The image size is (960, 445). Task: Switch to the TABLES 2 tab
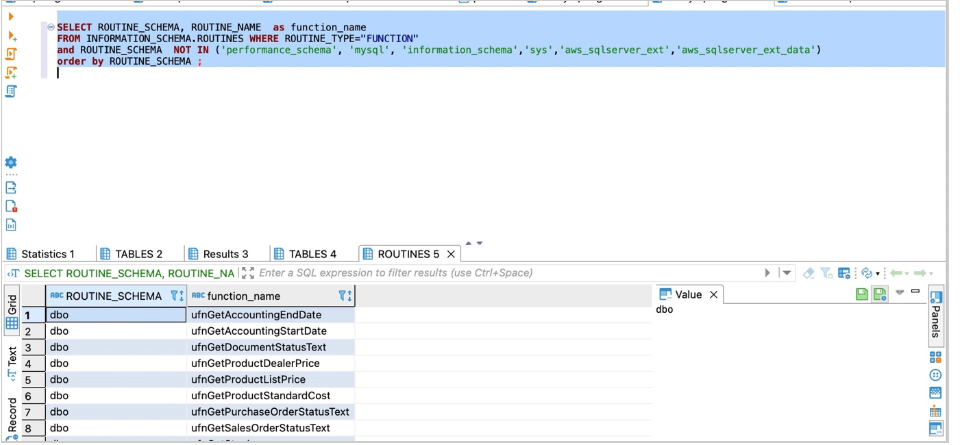click(132, 253)
